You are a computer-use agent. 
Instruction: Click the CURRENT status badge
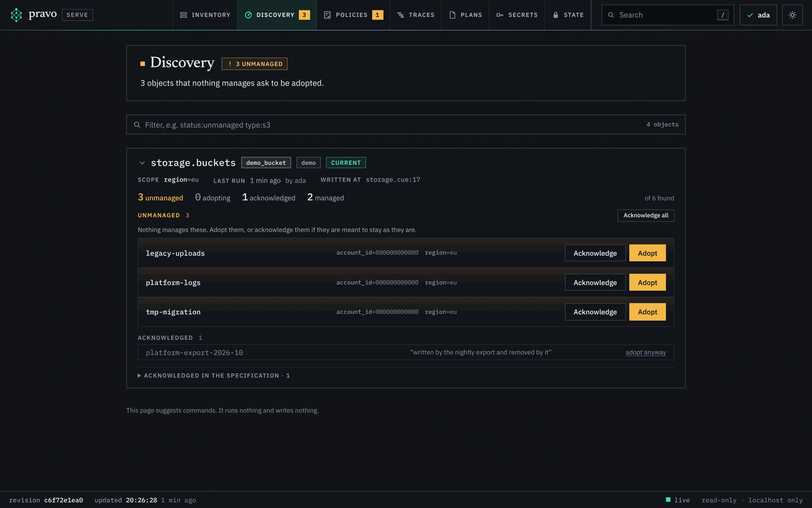tap(346, 163)
